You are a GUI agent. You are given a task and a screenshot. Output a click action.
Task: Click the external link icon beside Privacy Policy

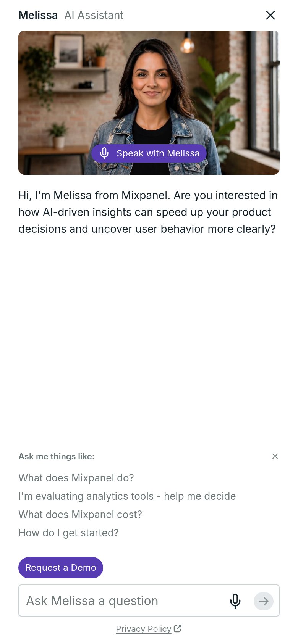tap(177, 628)
